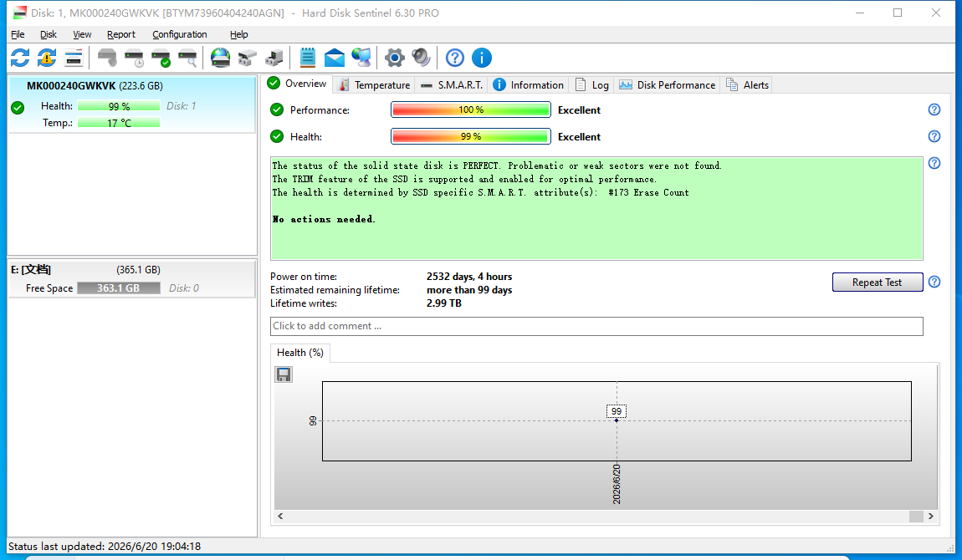Click the Free Space 363.1 GB bar
Viewport: 962px width, 560px height.
point(119,288)
